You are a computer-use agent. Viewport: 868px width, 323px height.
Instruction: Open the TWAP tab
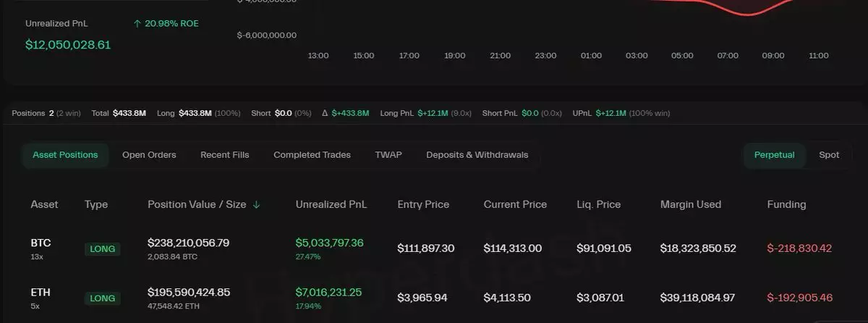pos(388,155)
